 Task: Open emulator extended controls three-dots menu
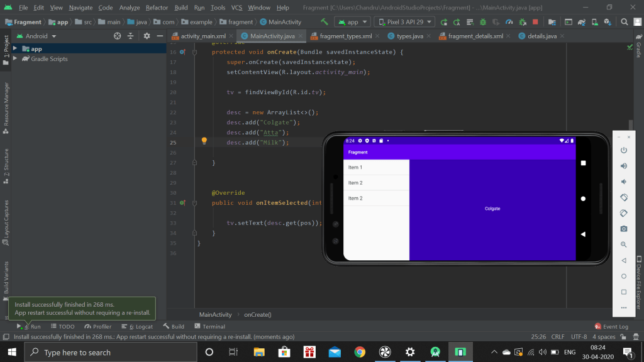coord(623,307)
